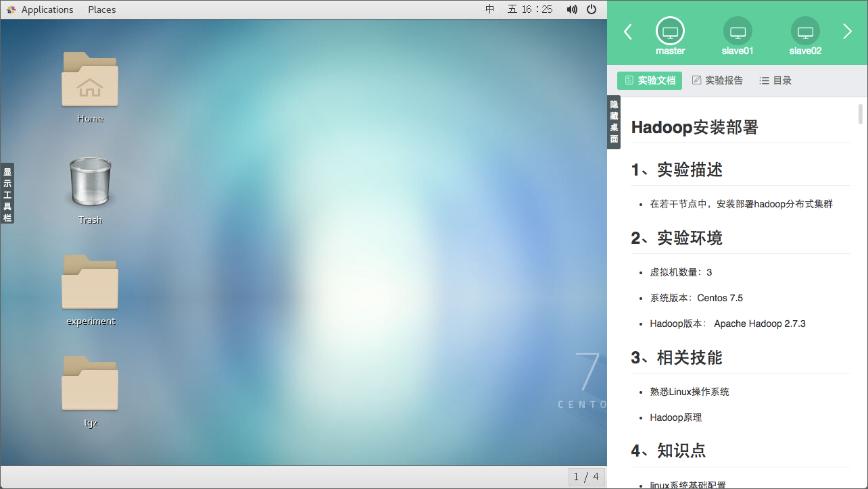868x489 pixels.
Task: Click the master label under the node icon
Action: (x=670, y=51)
